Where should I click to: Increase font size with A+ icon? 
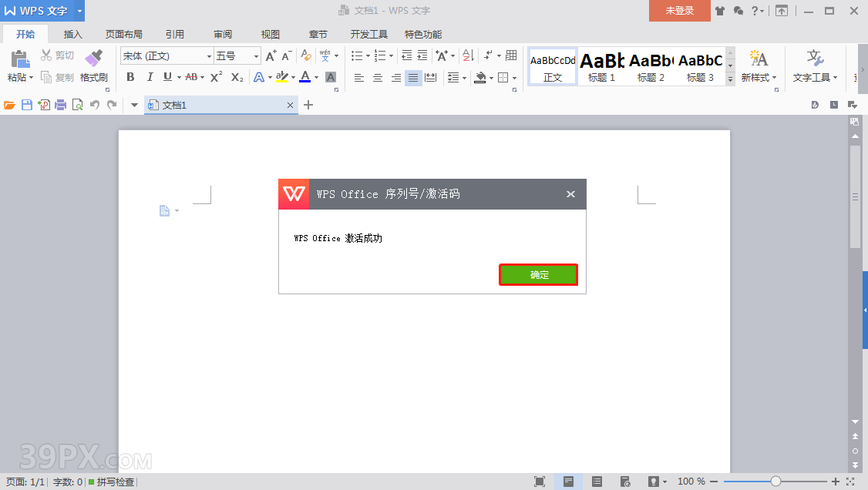pos(271,56)
